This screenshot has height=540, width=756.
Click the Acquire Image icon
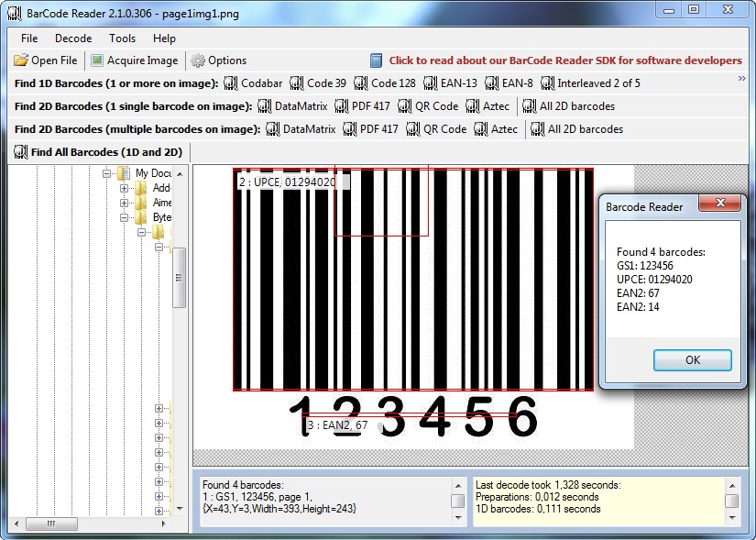click(x=97, y=61)
